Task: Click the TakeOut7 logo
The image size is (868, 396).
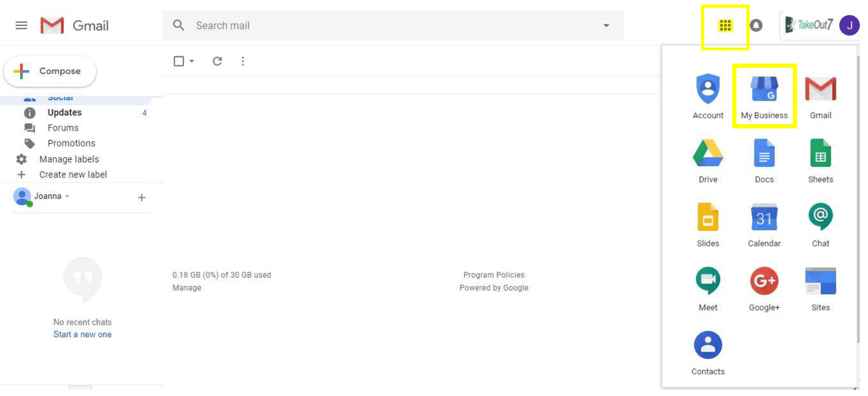Action: point(808,25)
